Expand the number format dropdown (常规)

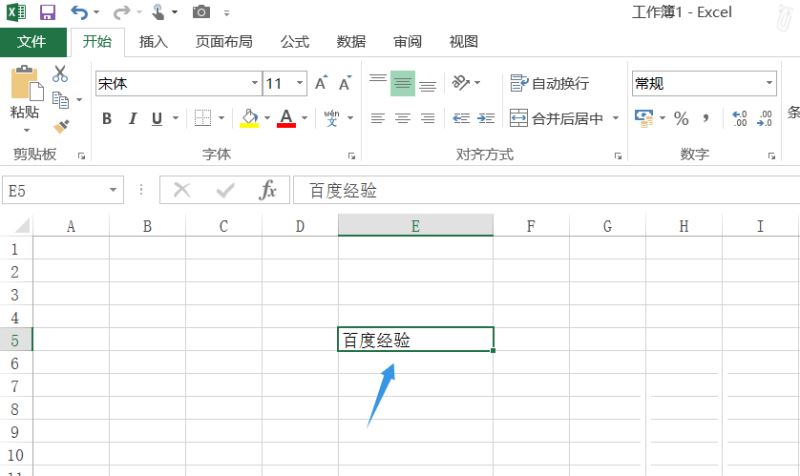coord(769,84)
